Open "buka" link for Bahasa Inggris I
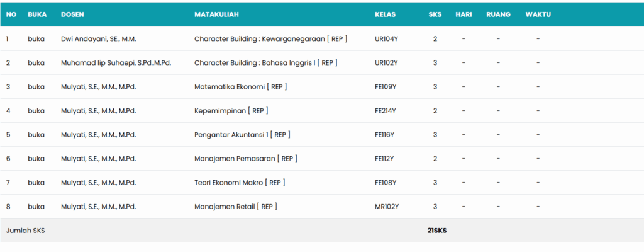Image resolution: width=644 pixels, height=252 pixels. 36,63
